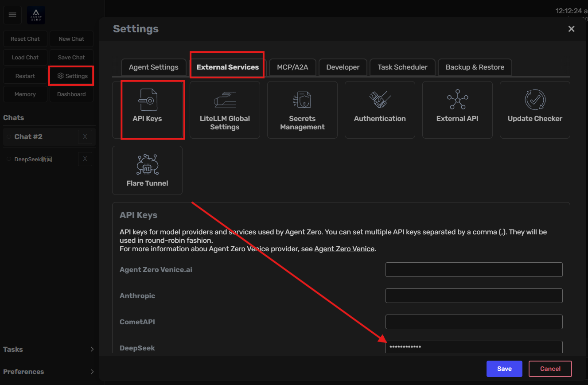Open the Secrets Management icon
The width and height of the screenshot is (588, 385).
pos(302,100)
